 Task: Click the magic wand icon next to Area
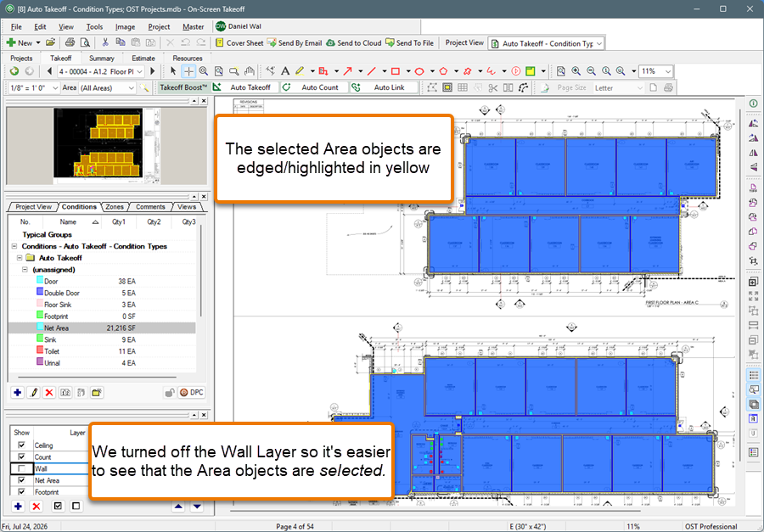coord(144,87)
